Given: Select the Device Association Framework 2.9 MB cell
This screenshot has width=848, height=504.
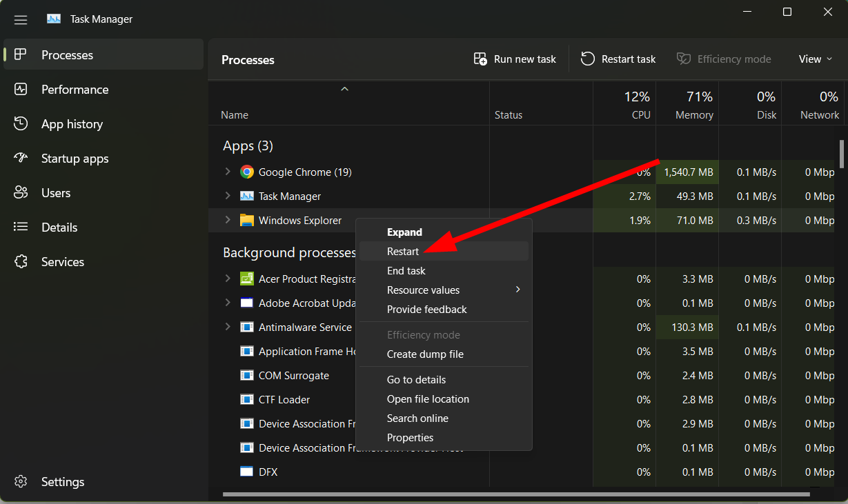Looking at the screenshot, I should (x=687, y=423).
